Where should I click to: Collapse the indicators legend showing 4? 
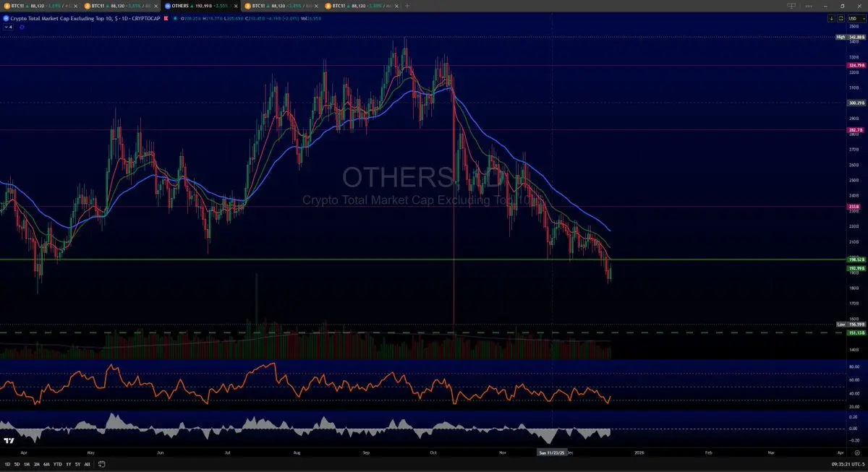pyautogui.click(x=8, y=27)
